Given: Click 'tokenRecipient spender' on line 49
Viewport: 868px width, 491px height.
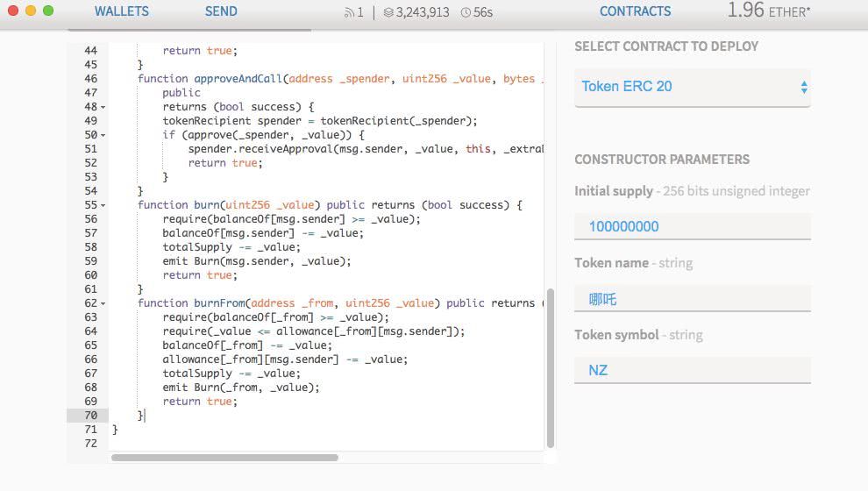Looking at the screenshot, I should point(232,121).
